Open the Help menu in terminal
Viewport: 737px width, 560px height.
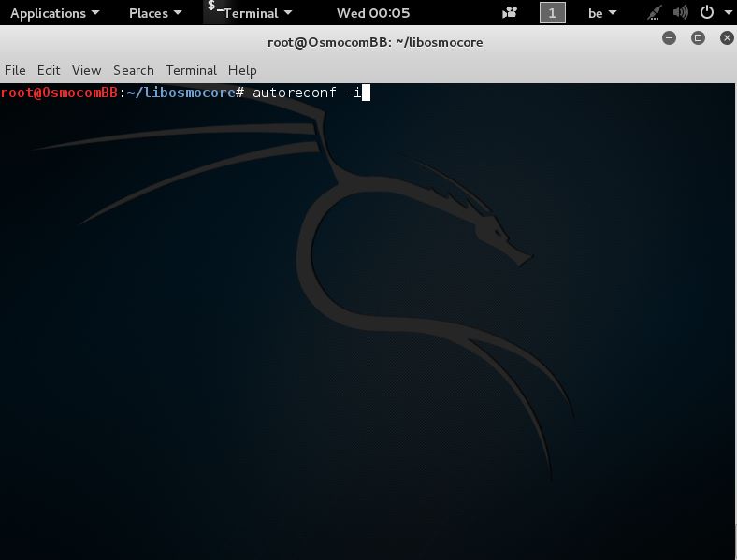(x=242, y=70)
